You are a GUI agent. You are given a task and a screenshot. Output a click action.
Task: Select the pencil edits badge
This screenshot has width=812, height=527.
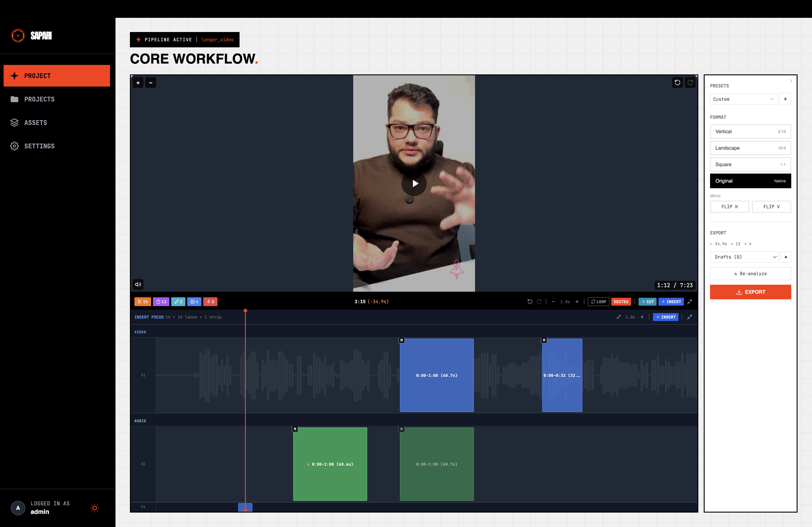[x=178, y=301]
